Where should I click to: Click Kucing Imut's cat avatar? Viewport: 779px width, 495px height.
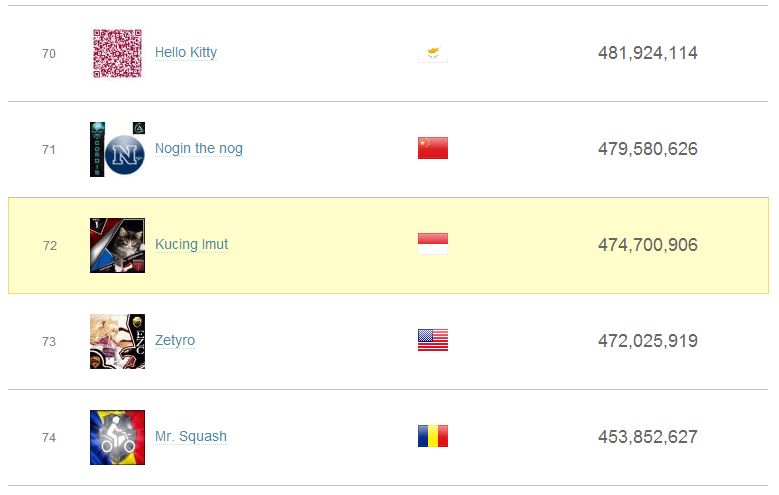(x=117, y=245)
